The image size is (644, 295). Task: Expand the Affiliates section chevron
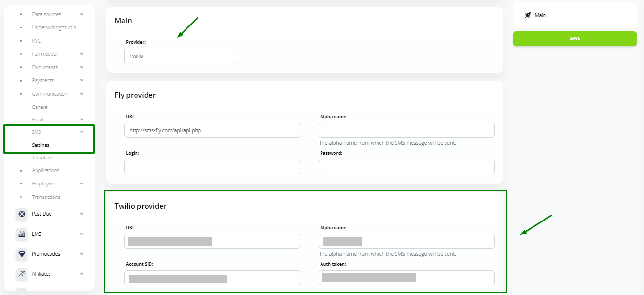pos(82,274)
